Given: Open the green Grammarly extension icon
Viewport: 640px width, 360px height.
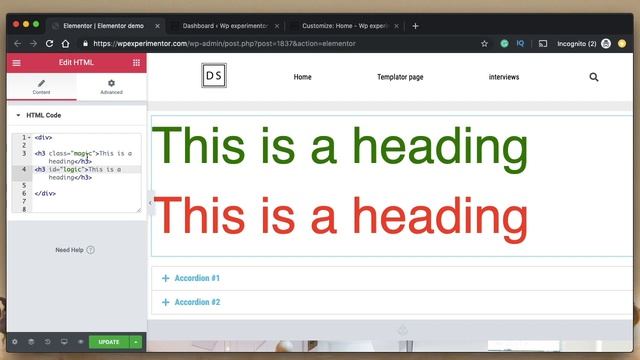Looking at the screenshot, I should point(504,44).
